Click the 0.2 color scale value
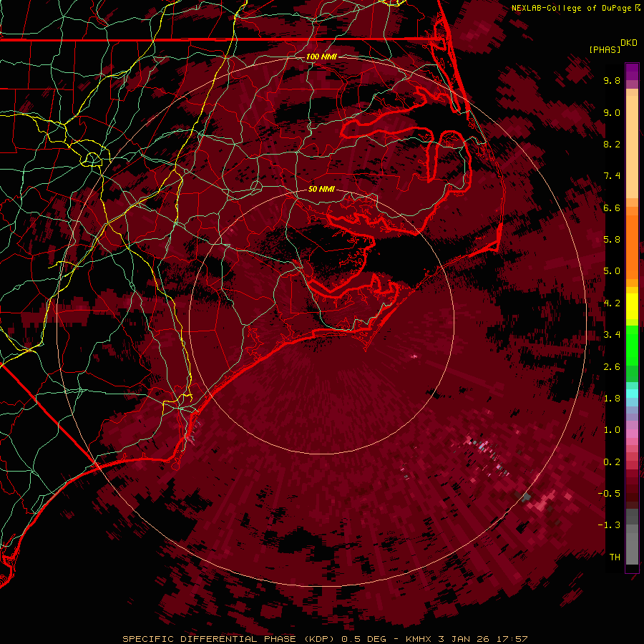The image size is (644, 644). click(x=612, y=462)
